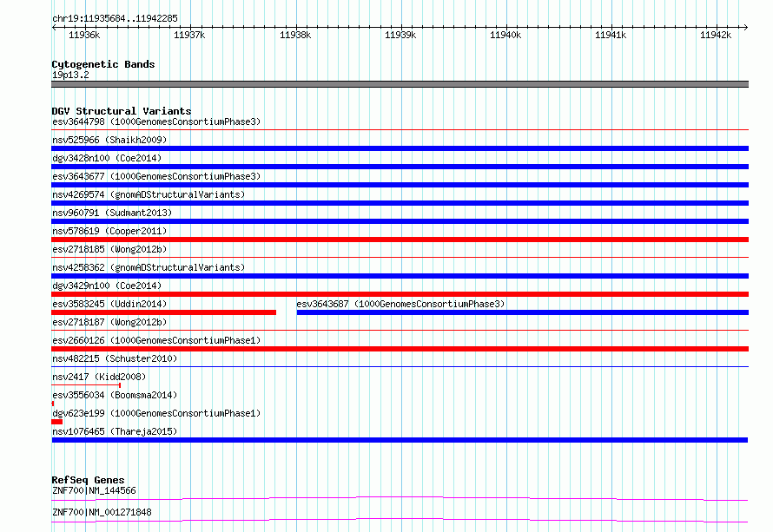Open the esv3556034 (Boomsma2014) label
Screen dimensions: 773x532
(115, 395)
